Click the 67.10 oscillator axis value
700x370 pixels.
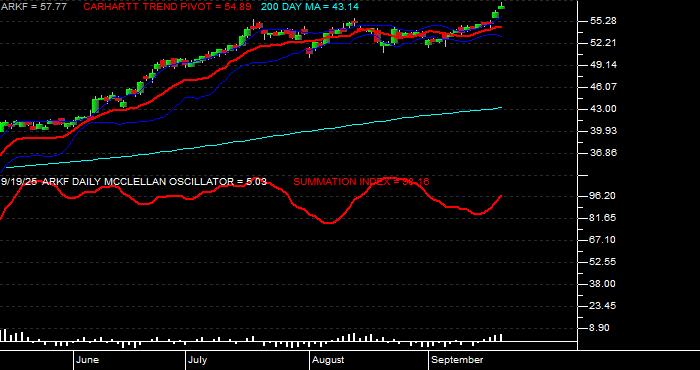pos(602,240)
